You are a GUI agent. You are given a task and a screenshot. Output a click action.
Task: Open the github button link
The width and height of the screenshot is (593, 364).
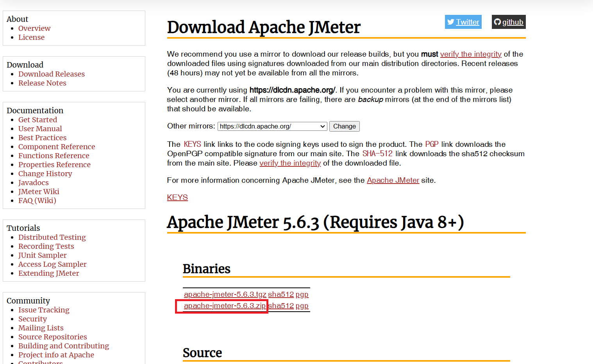coord(509,22)
